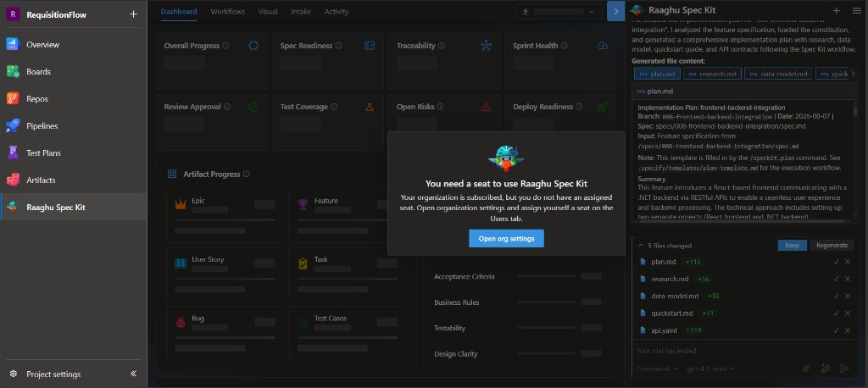Accept plan.md change with checkmark

[837, 262]
